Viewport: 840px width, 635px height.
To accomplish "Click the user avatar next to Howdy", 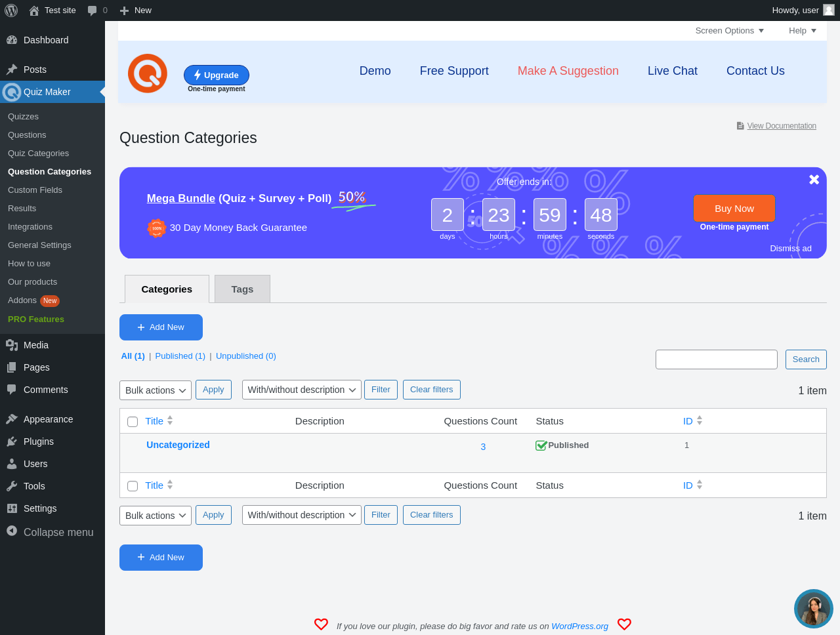I will (829, 10).
